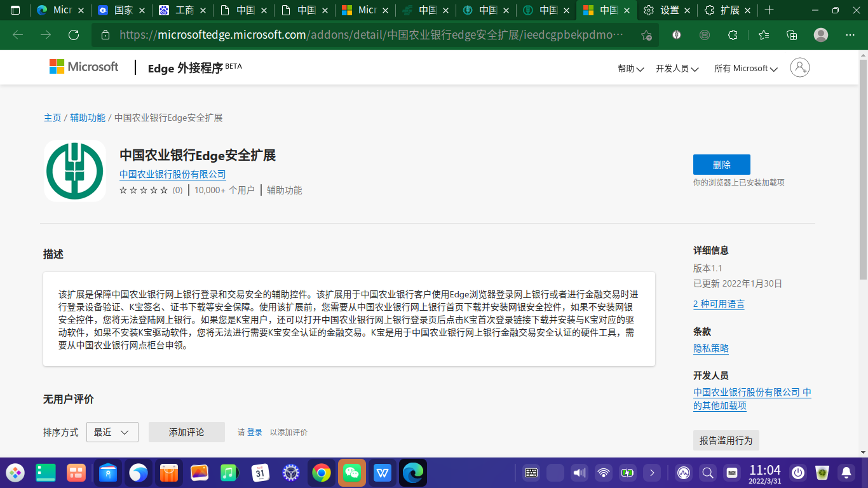Click the browser profile avatar icon

[821, 36]
